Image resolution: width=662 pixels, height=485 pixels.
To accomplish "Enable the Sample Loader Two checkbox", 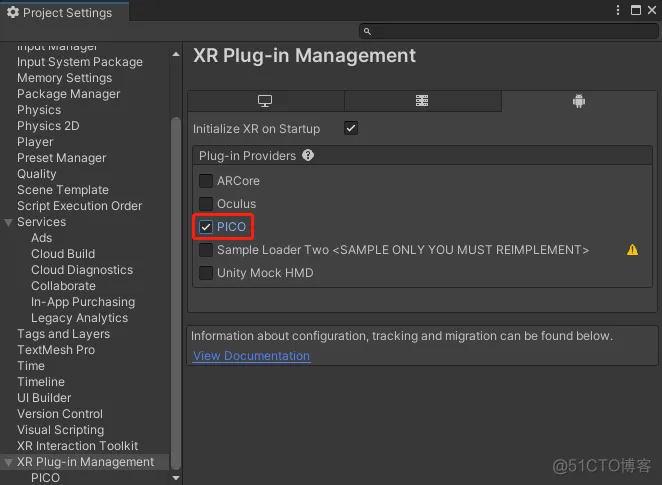I will pyautogui.click(x=206, y=250).
